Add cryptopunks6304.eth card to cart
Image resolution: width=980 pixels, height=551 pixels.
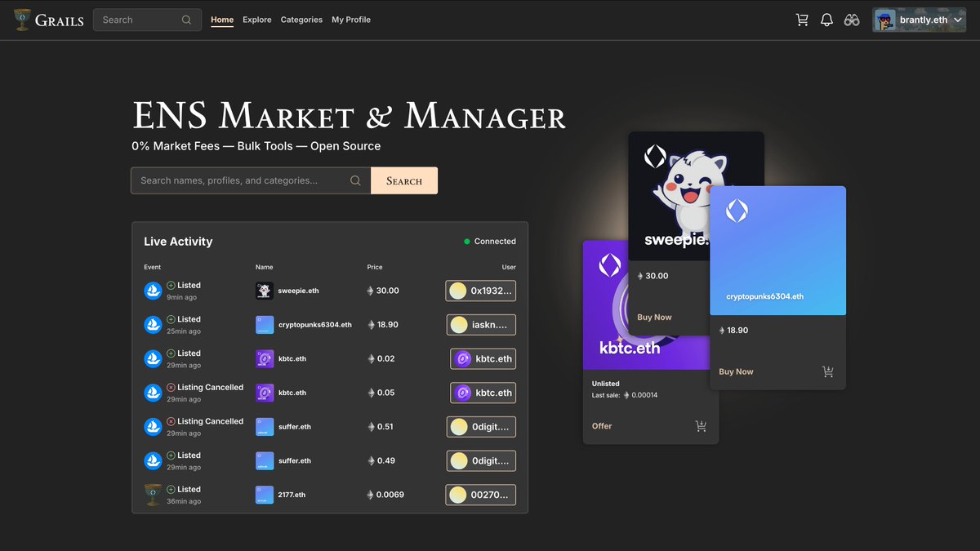click(828, 372)
